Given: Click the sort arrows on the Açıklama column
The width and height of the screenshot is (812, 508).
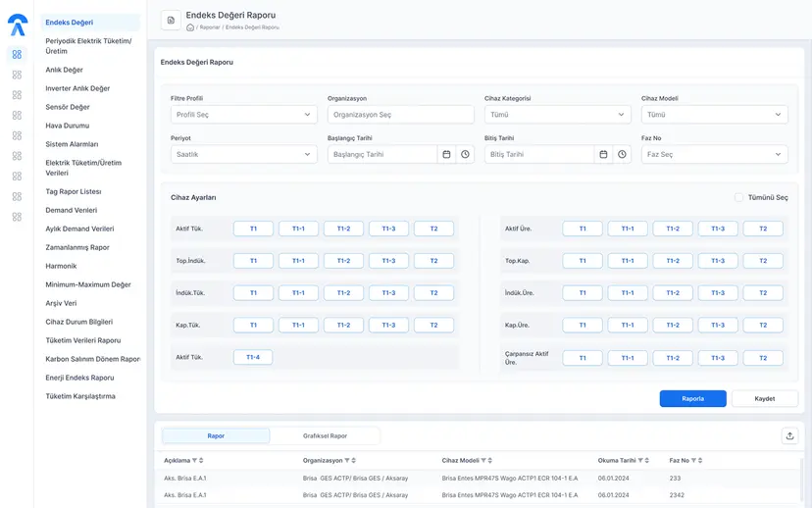Looking at the screenshot, I should tap(201, 460).
